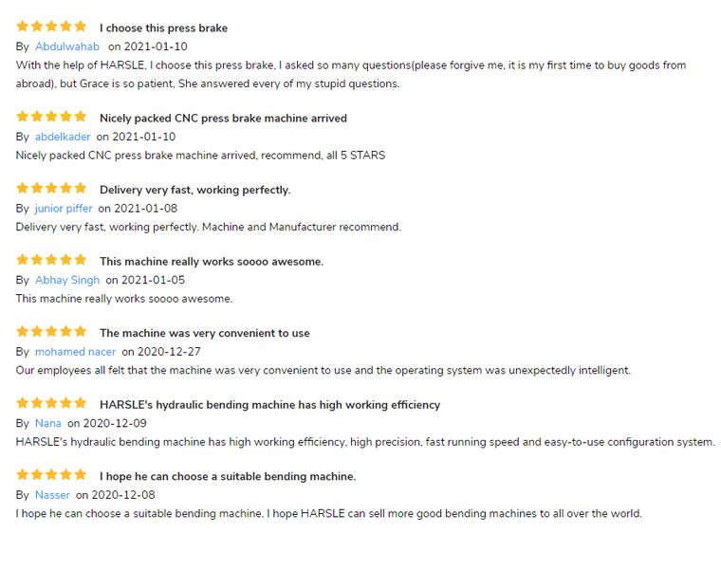Click stars next to 'works soooo awesome' title
Screen dimensions: 721x588
tap(51, 260)
